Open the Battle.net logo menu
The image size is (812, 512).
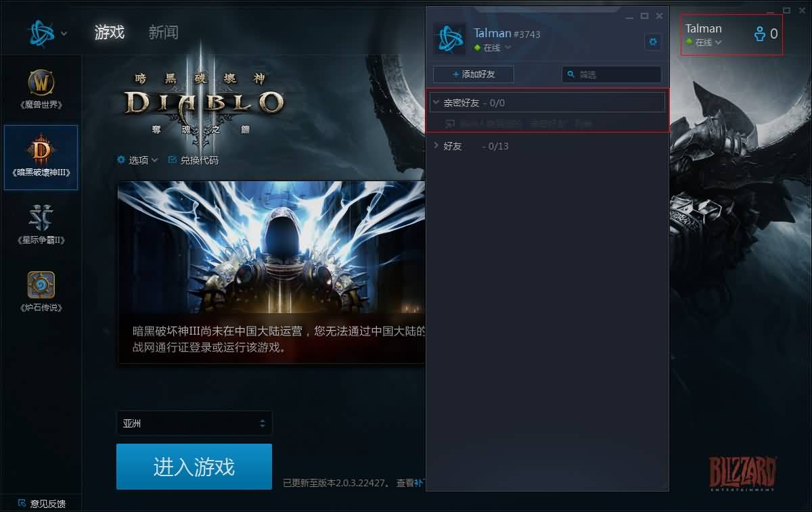pyautogui.click(x=41, y=32)
